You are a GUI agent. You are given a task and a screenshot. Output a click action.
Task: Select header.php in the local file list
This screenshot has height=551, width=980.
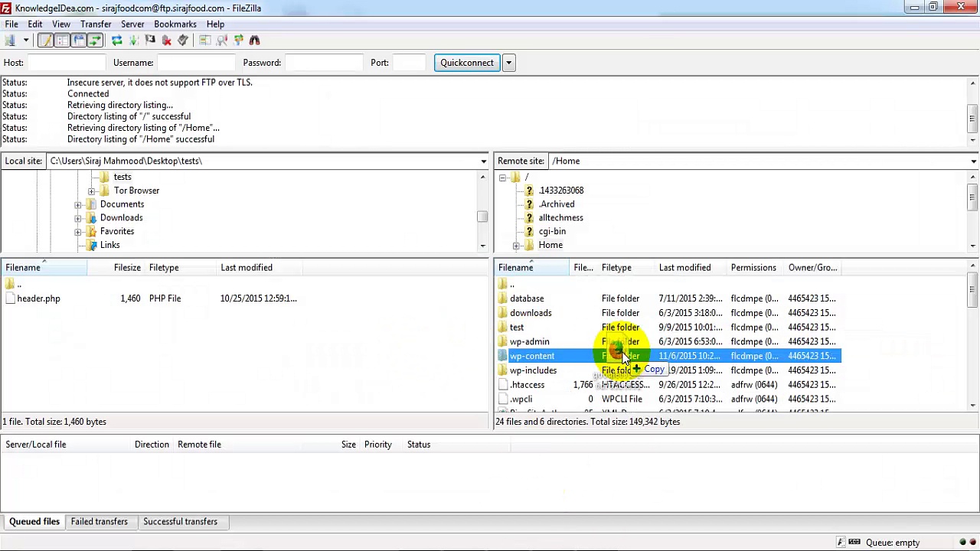pos(38,298)
